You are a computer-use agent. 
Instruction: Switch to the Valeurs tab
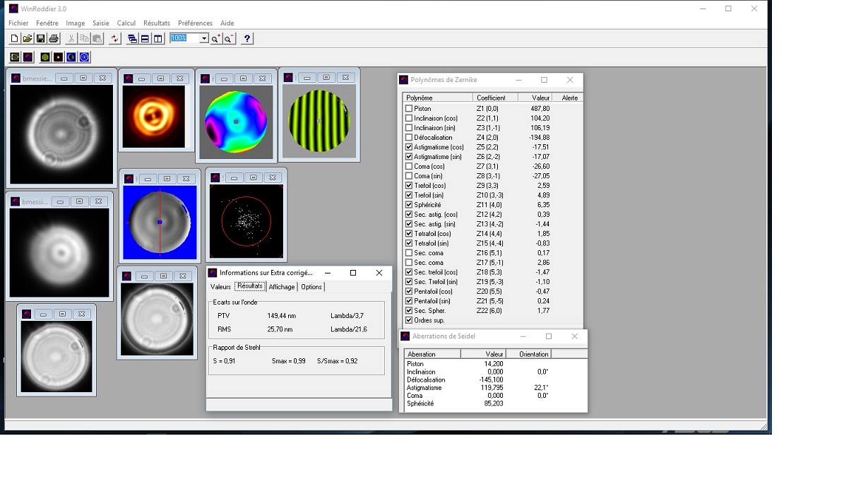pyautogui.click(x=220, y=287)
